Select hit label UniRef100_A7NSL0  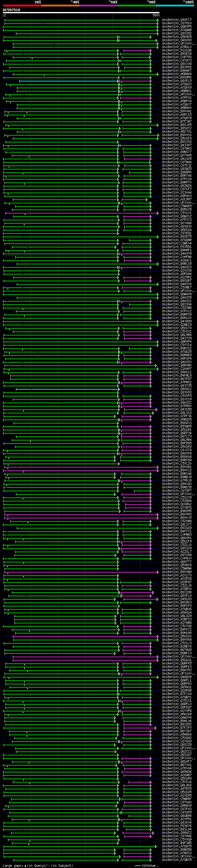click(177, 47)
